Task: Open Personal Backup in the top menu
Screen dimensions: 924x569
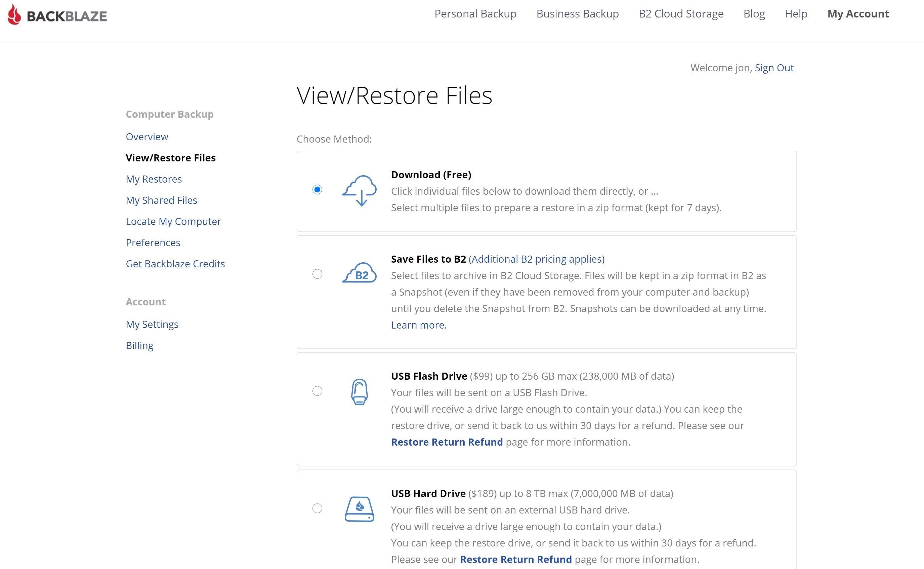Action: point(475,14)
